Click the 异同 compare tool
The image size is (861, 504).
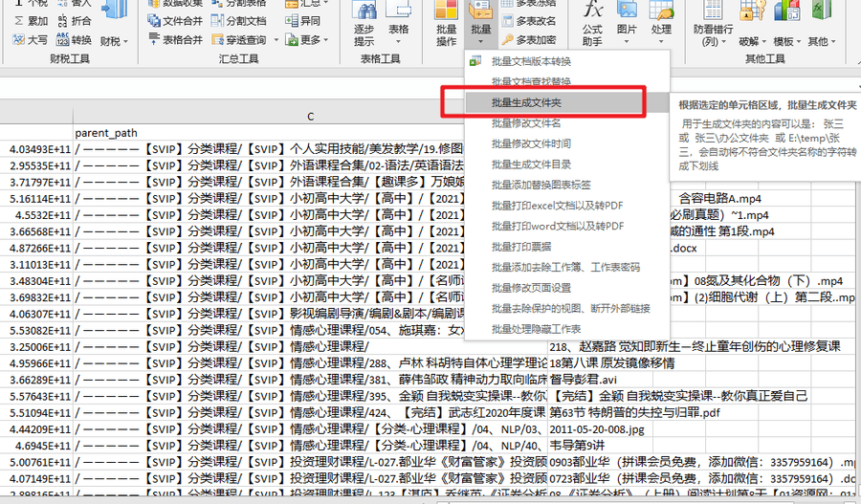click(x=302, y=21)
